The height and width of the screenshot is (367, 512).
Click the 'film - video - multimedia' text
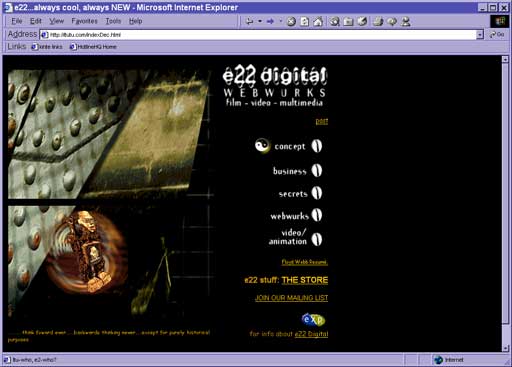(x=274, y=103)
